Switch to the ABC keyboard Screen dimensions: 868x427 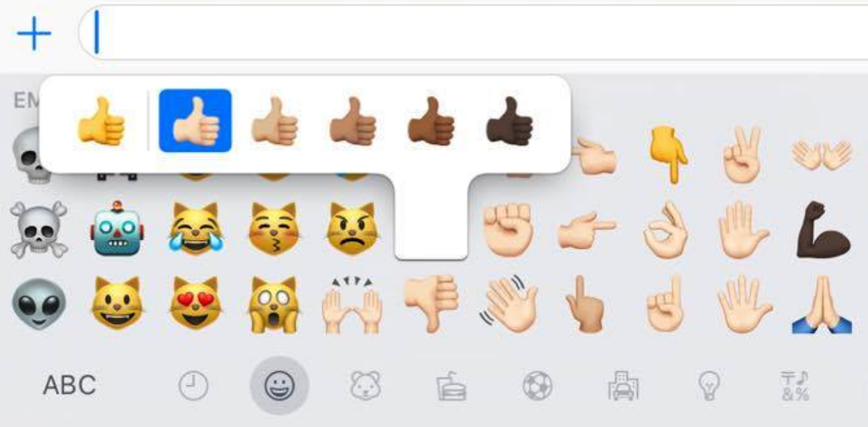tap(70, 386)
